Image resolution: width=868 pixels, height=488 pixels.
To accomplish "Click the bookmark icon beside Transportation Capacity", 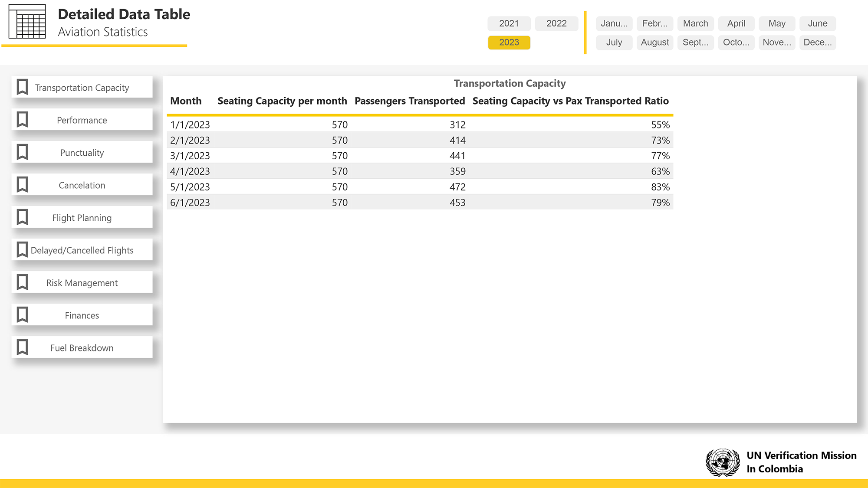I will click(22, 87).
